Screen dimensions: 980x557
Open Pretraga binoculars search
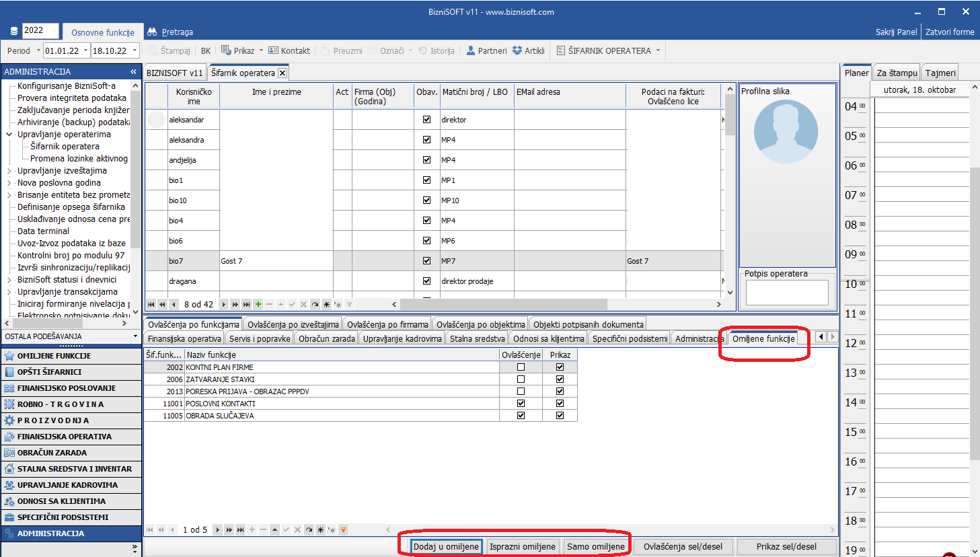point(170,32)
